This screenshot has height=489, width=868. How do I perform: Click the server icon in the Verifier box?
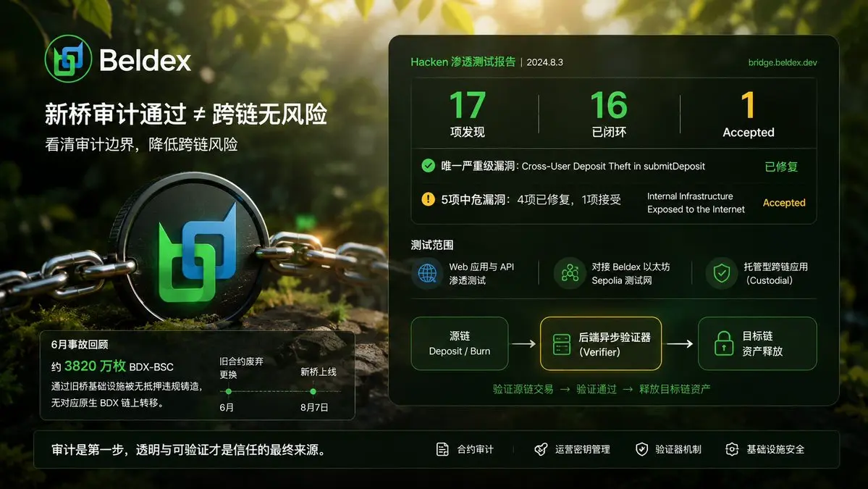[x=561, y=344]
